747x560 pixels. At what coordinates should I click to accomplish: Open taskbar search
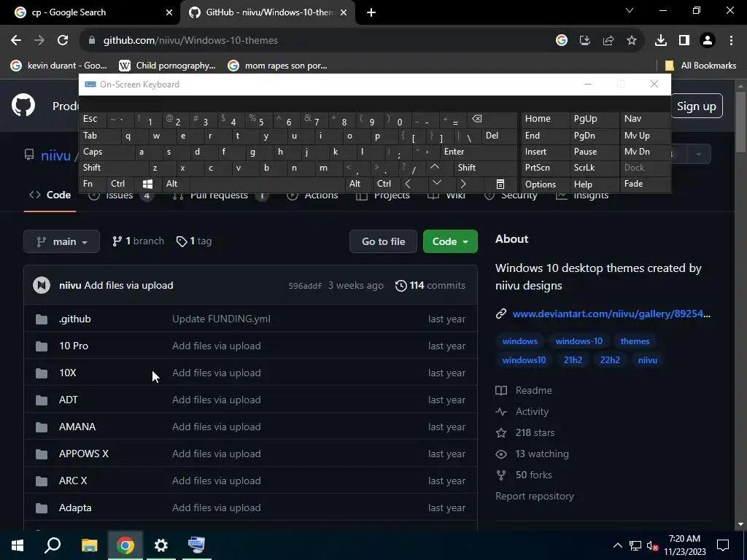click(53, 545)
